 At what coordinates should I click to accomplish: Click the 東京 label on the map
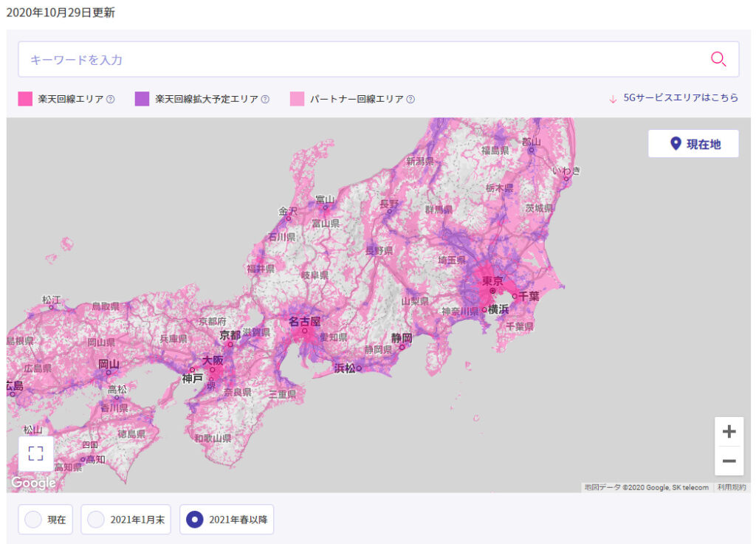tap(492, 281)
